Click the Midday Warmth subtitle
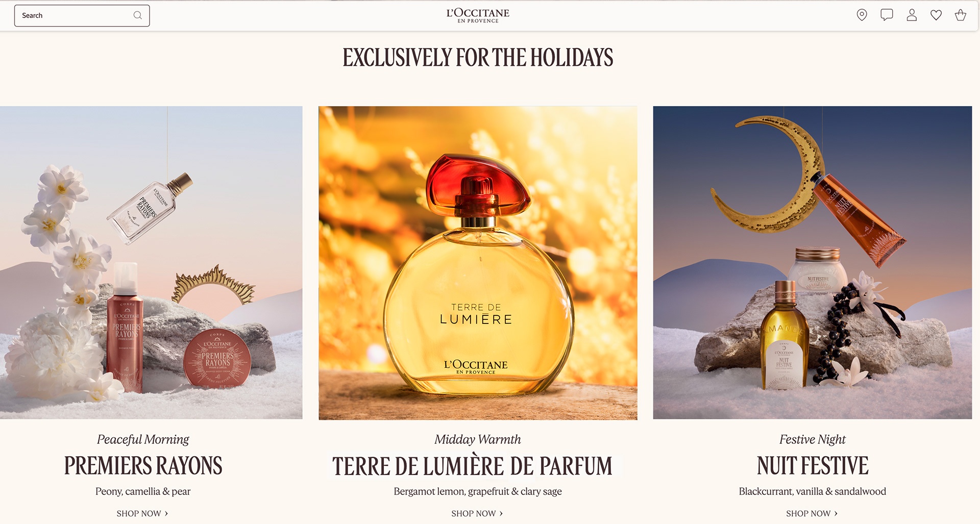 tap(478, 439)
